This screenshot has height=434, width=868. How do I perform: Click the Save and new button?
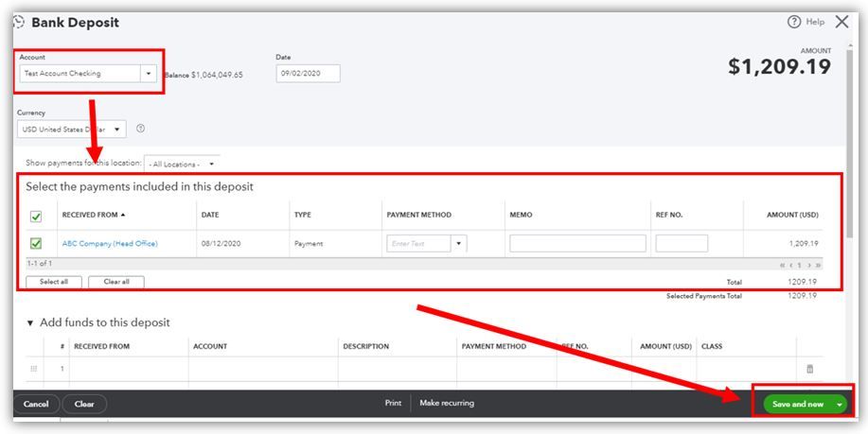click(798, 405)
